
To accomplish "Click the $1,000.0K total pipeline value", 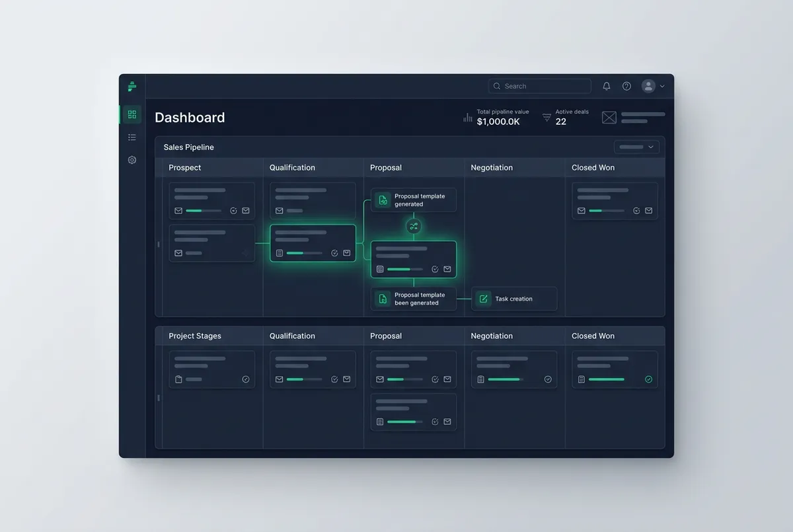I will coord(498,122).
